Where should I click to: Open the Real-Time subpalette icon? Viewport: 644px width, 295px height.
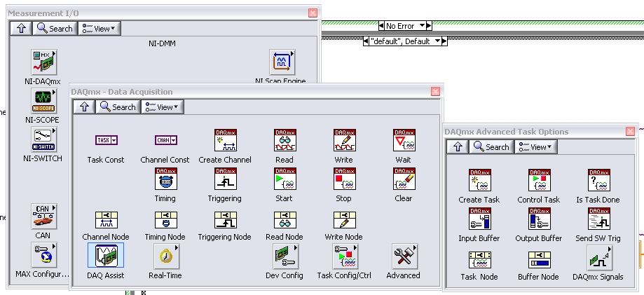(166, 256)
